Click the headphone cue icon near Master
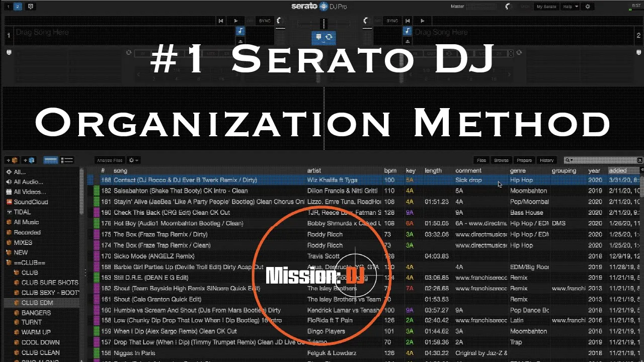Viewport: 644px width, 362px height. pos(508,7)
